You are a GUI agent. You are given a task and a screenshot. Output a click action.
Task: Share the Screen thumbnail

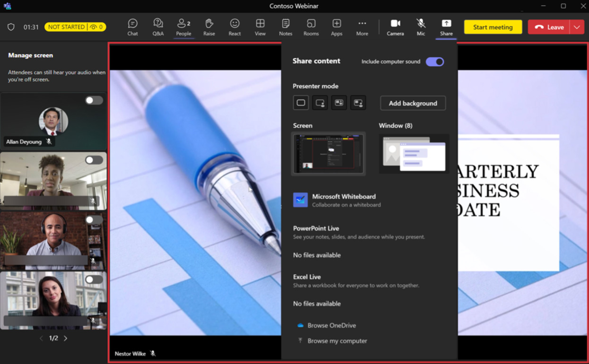pyautogui.click(x=329, y=154)
